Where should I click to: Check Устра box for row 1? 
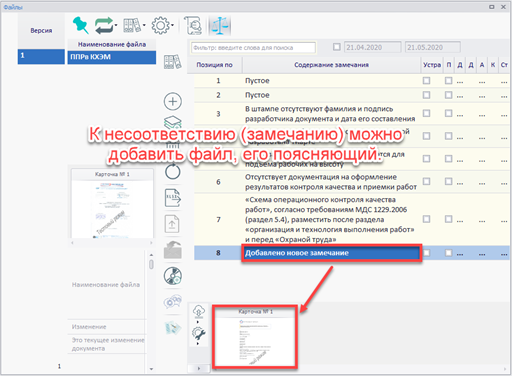426,81
